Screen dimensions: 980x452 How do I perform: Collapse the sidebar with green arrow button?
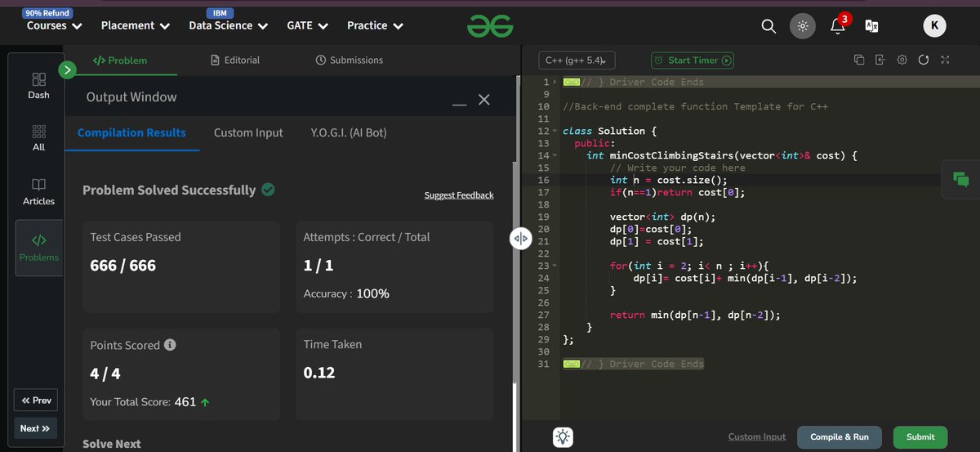click(68, 70)
